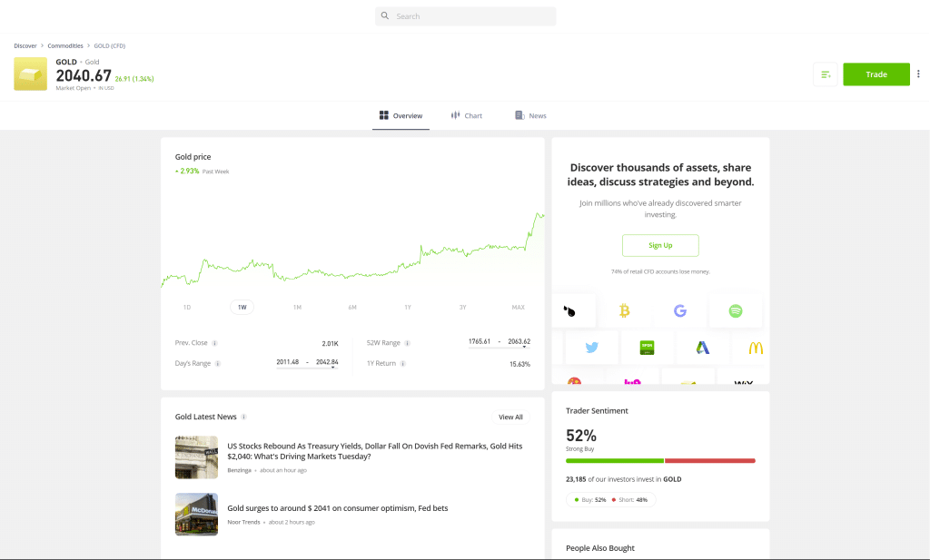Open the Bitcoin asset tile

[x=624, y=310]
